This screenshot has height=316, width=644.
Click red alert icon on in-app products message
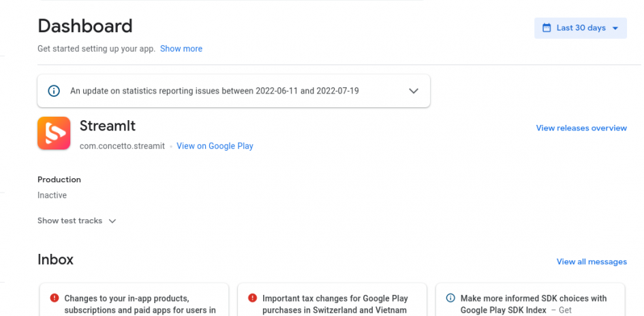[55, 298]
